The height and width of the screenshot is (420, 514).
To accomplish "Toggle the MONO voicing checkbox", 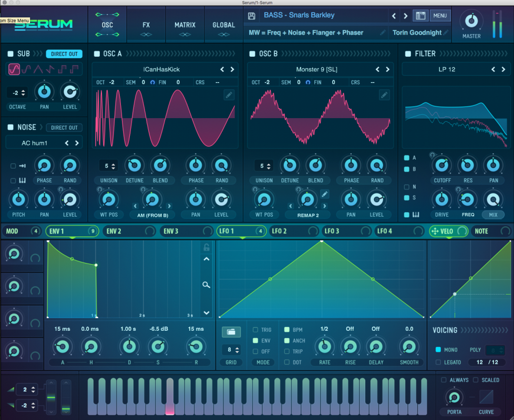I will (x=438, y=350).
